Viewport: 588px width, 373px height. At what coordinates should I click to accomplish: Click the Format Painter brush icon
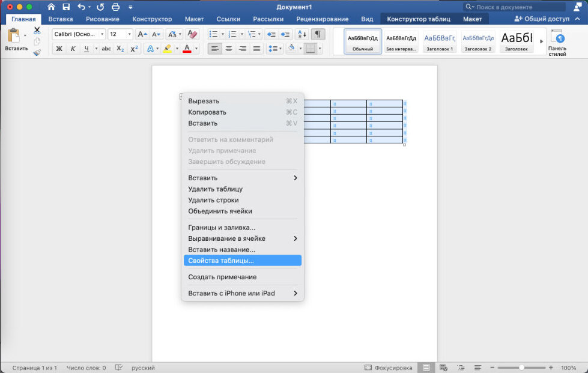click(37, 53)
